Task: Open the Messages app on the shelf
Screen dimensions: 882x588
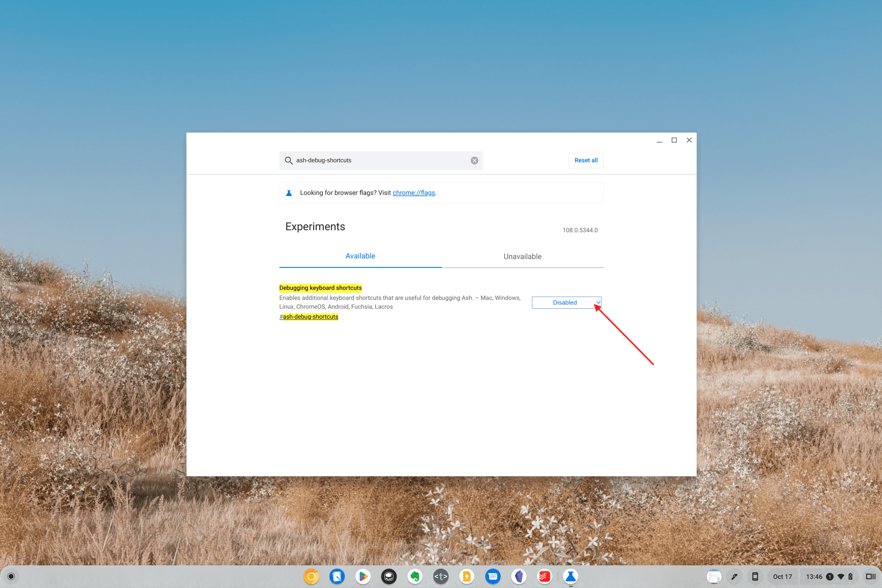Action: (x=493, y=576)
